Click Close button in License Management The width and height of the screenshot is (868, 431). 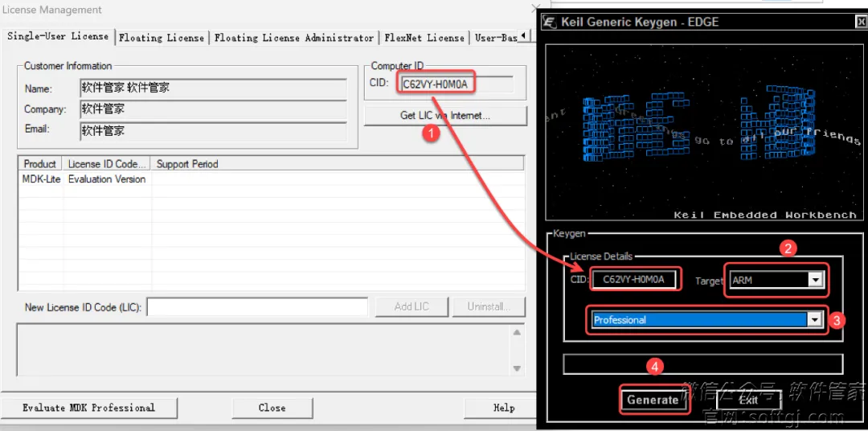tap(272, 408)
